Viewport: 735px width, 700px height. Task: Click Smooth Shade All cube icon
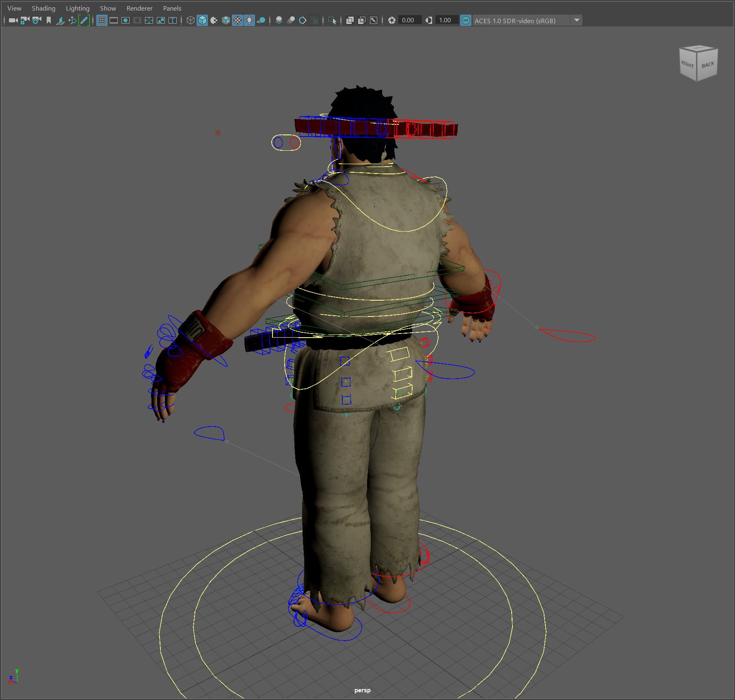tap(202, 20)
